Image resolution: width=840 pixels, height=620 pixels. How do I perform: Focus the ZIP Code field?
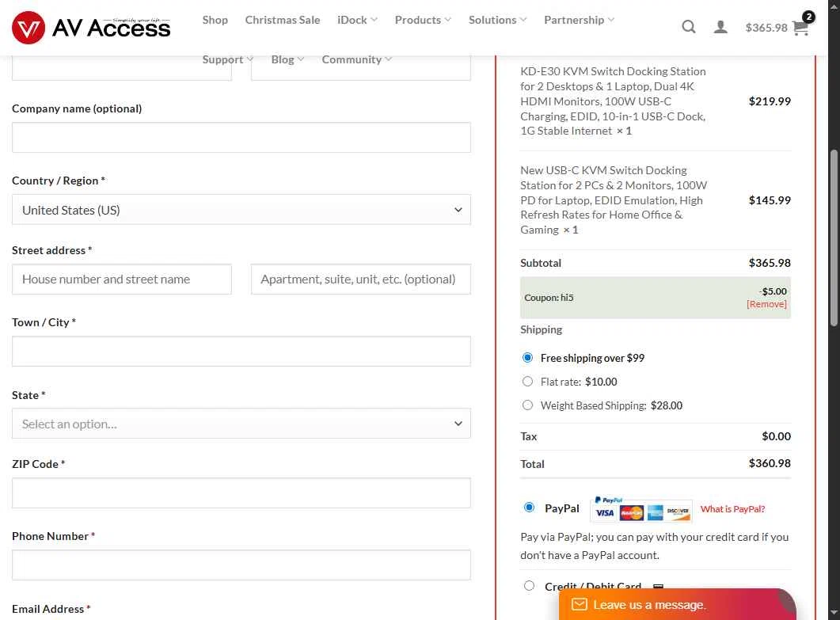(x=241, y=493)
